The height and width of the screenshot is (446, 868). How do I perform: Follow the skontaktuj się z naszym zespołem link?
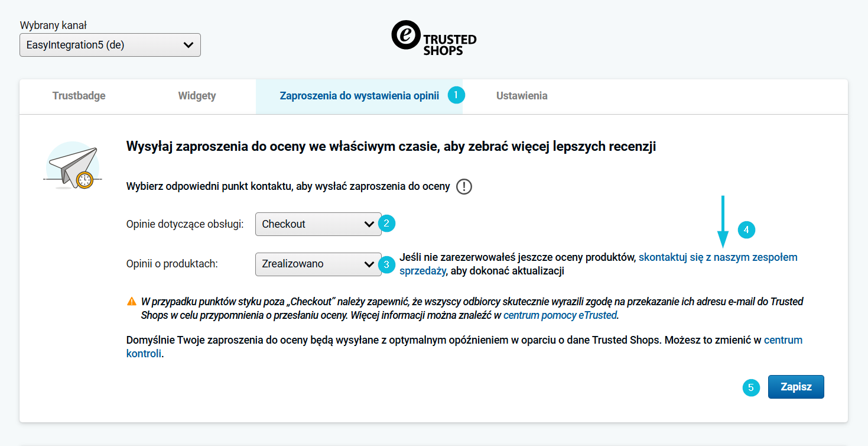pos(717,257)
